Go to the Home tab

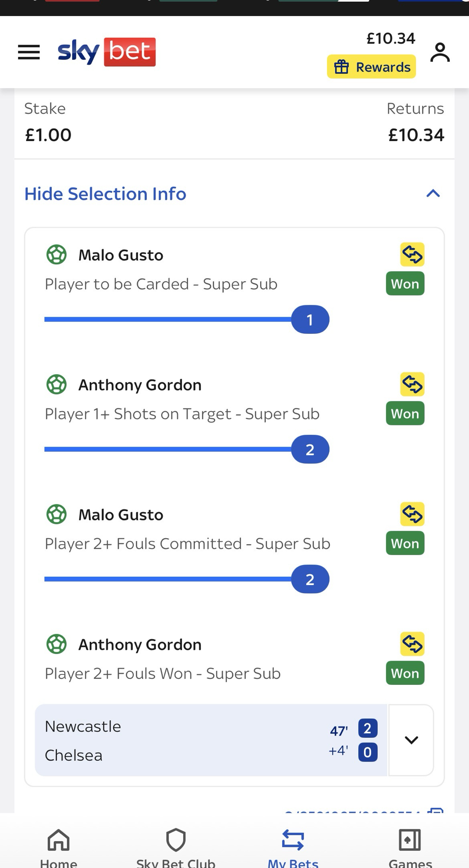(59, 846)
